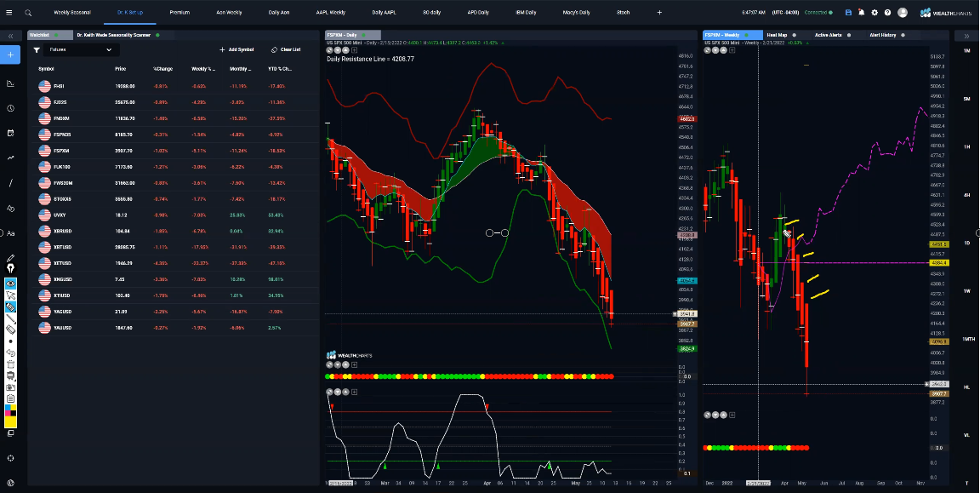Select the 5M timeframe

pyautogui.click(x=967, y=99)
